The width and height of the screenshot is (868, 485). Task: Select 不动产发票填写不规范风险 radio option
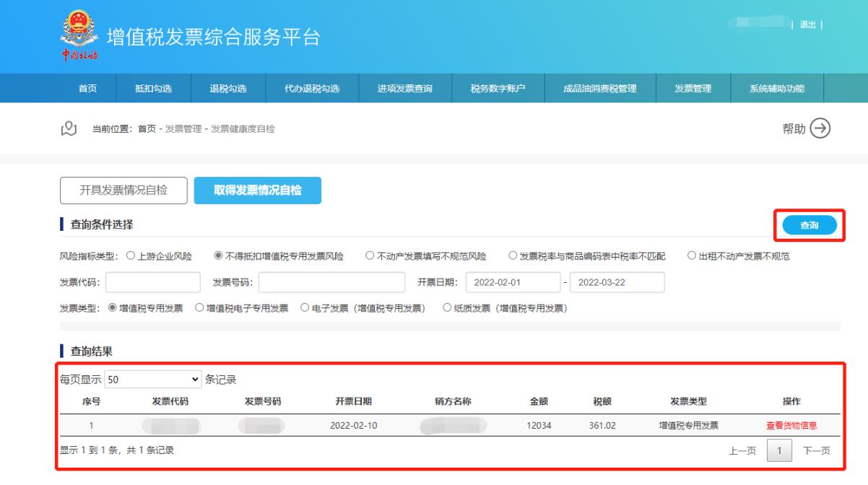point(369,255)
